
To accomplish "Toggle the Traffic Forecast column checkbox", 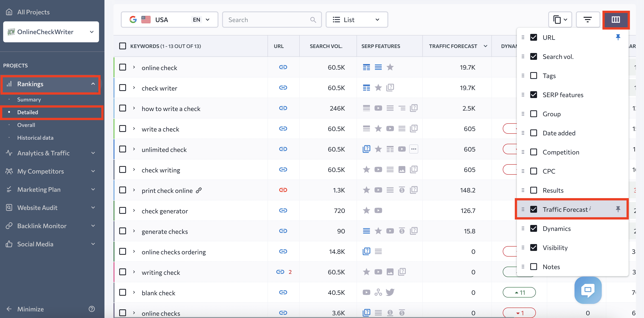I will (533, 209).
